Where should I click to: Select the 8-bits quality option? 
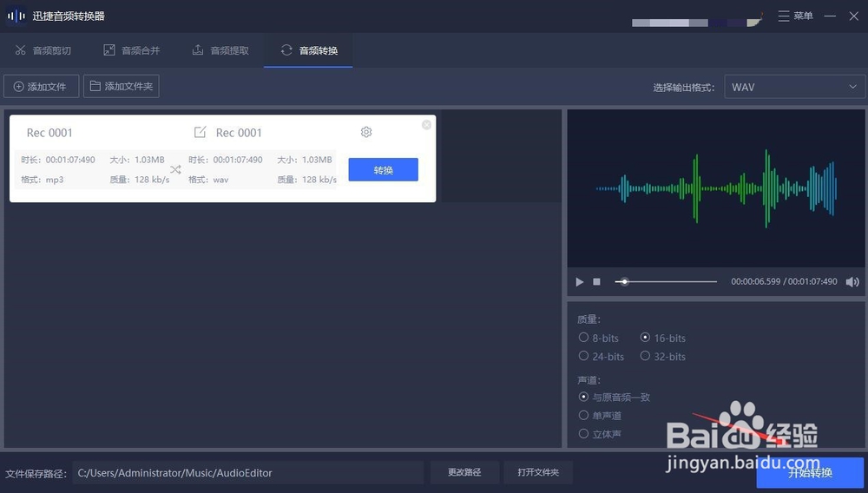pos(598,338)
